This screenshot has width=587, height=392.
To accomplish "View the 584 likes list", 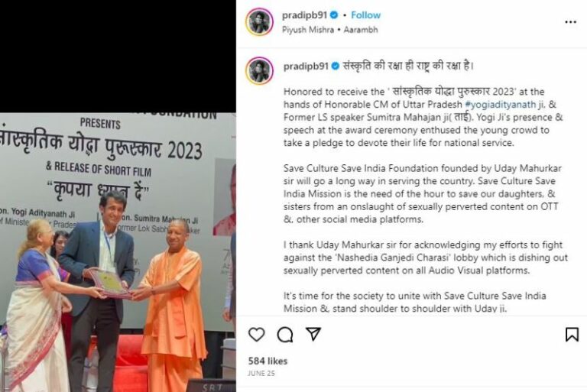I will pos(268,361).
